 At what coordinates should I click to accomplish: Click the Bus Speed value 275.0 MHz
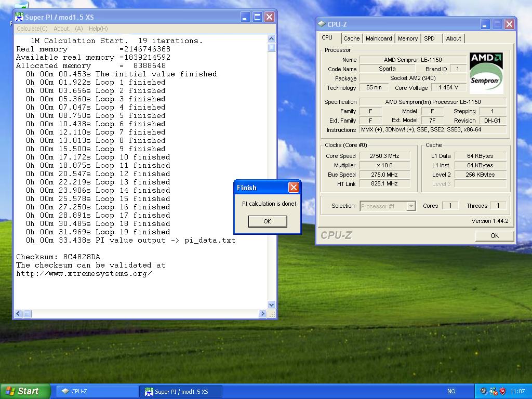click(x=384, y=175)
